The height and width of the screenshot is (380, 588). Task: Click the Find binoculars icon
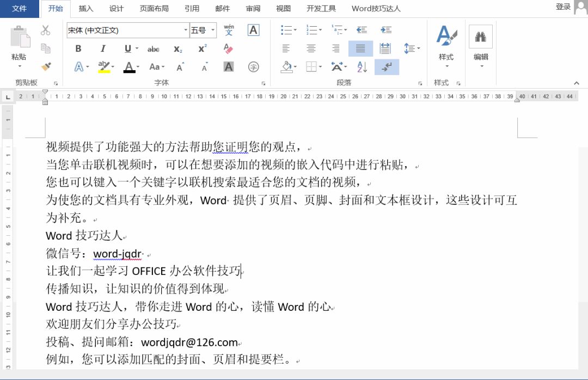pos(481,37)
